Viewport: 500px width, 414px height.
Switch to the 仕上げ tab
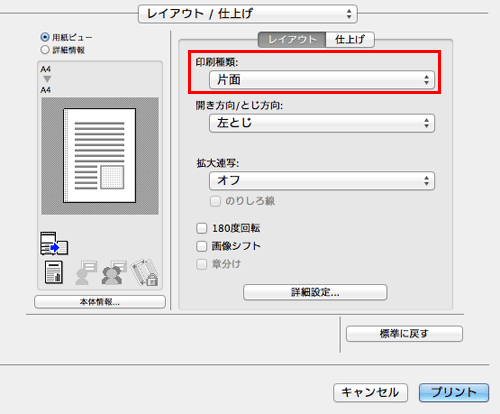pos(350,40)
